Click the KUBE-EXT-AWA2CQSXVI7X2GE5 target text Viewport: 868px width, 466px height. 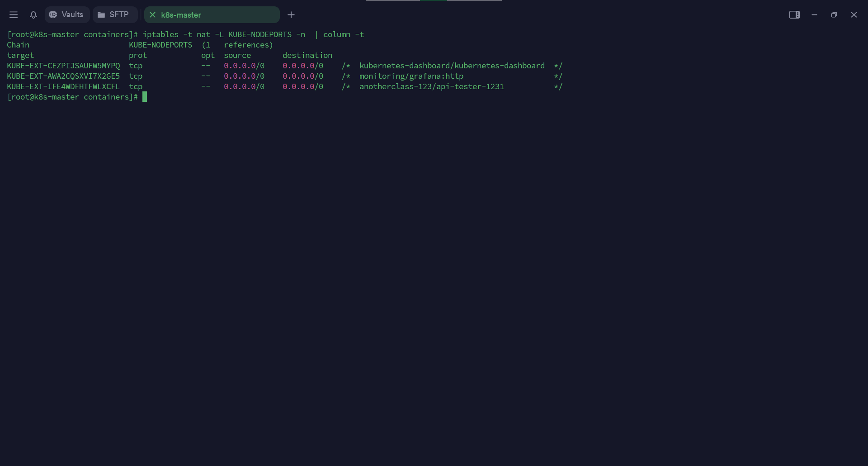(63, 76)
